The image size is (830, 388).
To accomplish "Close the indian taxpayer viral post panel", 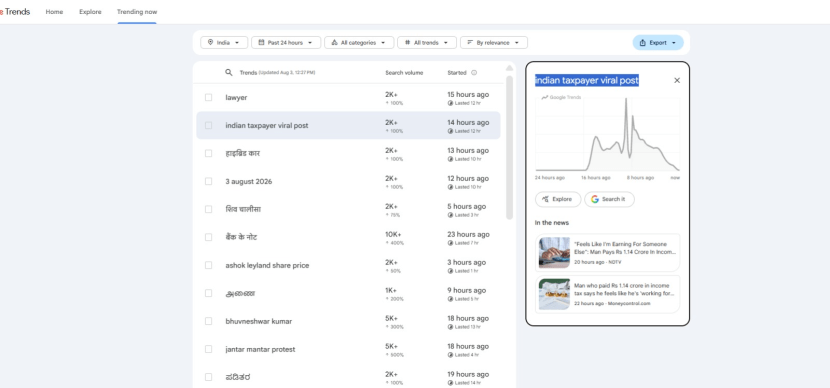I will [676, 80].
